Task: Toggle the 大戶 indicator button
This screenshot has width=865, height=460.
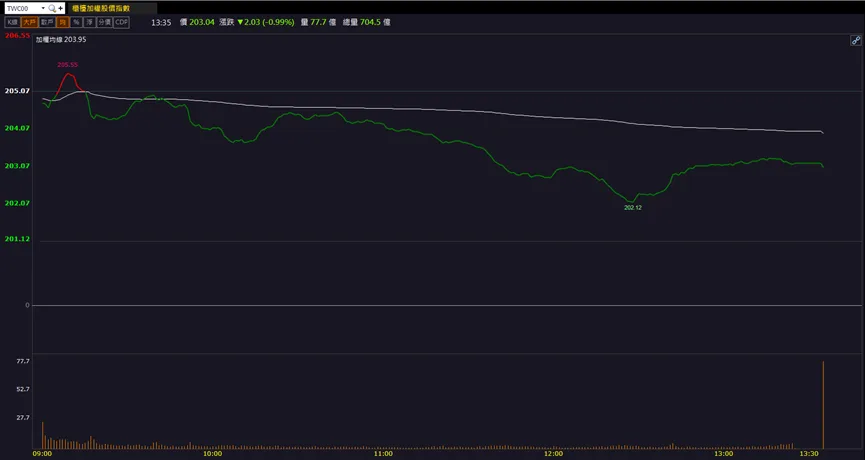Action: click(29, 23)
